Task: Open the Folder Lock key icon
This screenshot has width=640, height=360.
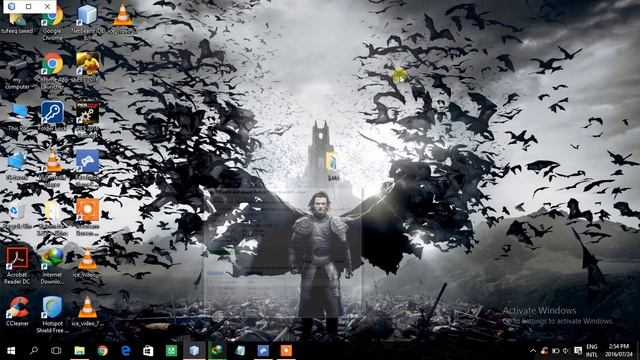Action: click(52, 116)
